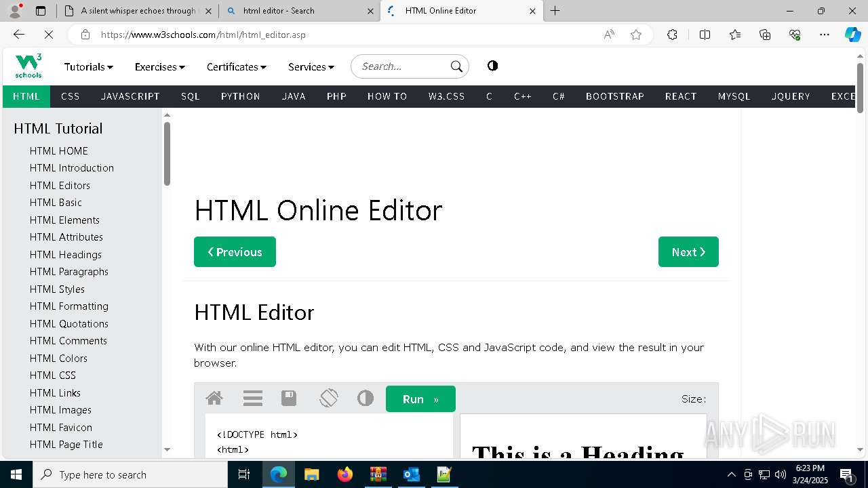The image size is (868, 488).
Task: Click the page vertical scrollbar thumb
Action: pyautogui.click(x=860, y=87)
